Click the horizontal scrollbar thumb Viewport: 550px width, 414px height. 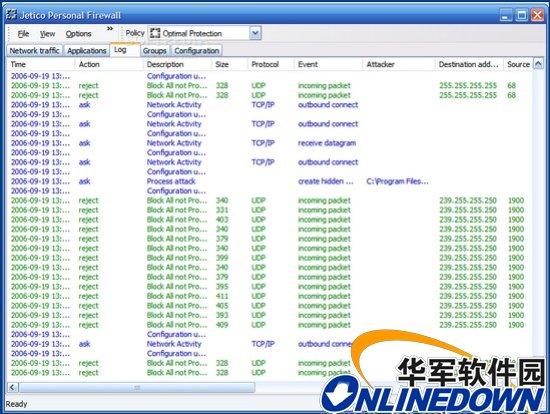137,387
